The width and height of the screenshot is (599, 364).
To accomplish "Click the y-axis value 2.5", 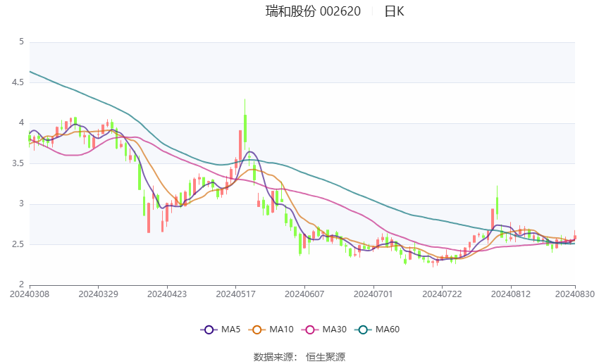I will 18,244.
